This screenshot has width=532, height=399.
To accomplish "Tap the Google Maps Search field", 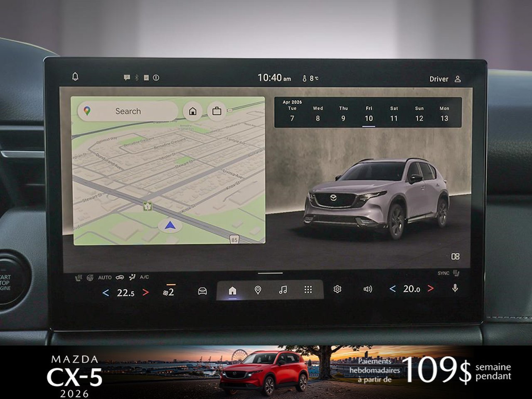I will tap(128, 111).
